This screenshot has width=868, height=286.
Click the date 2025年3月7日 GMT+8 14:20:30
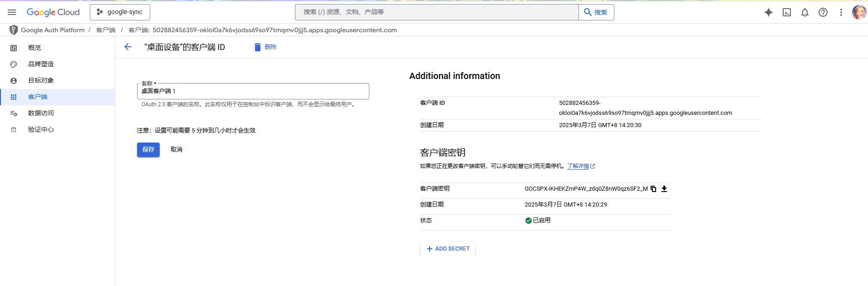600,125
